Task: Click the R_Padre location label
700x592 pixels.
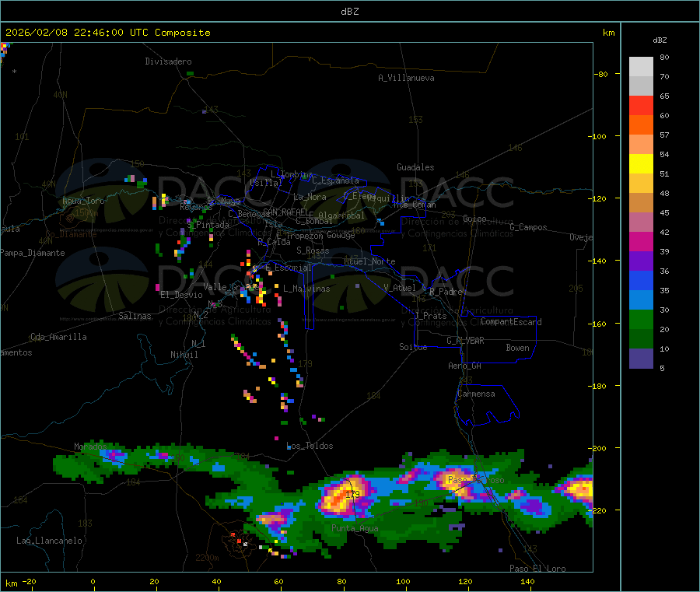Action: coord(446,292)
